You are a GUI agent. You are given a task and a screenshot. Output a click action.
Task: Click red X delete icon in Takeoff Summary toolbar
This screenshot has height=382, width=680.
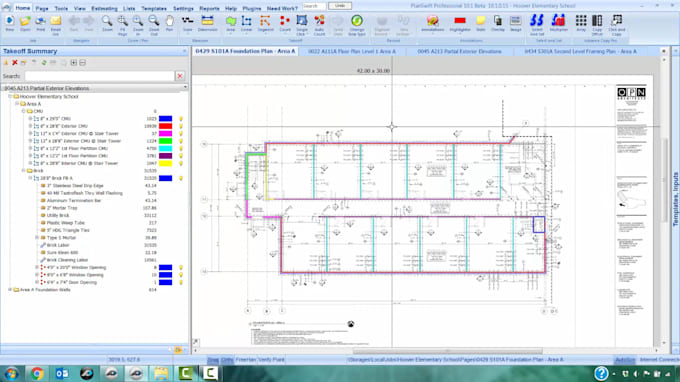[15, 62]
